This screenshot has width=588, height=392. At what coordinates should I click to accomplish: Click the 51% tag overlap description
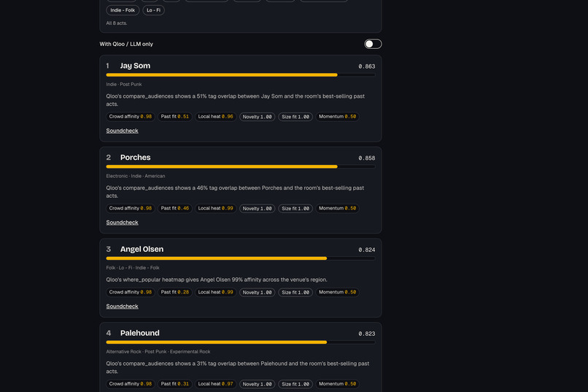coord(235,100)
